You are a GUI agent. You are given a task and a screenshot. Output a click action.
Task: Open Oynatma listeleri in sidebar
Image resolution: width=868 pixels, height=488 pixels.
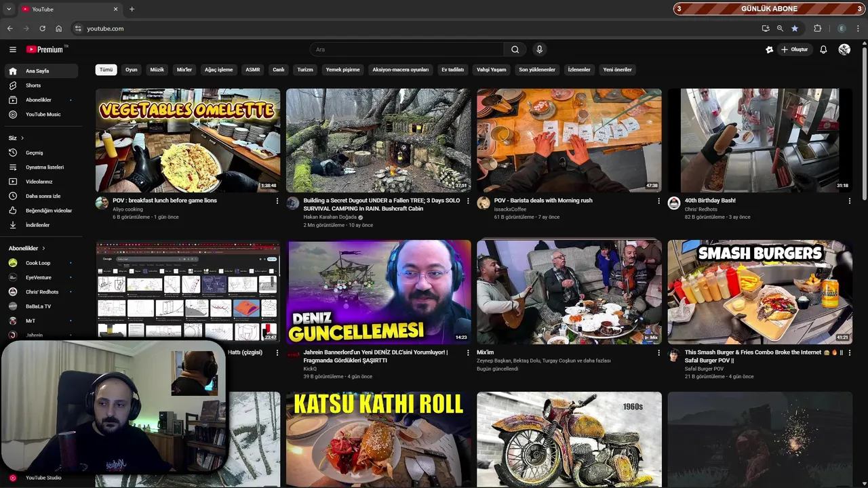41,167
